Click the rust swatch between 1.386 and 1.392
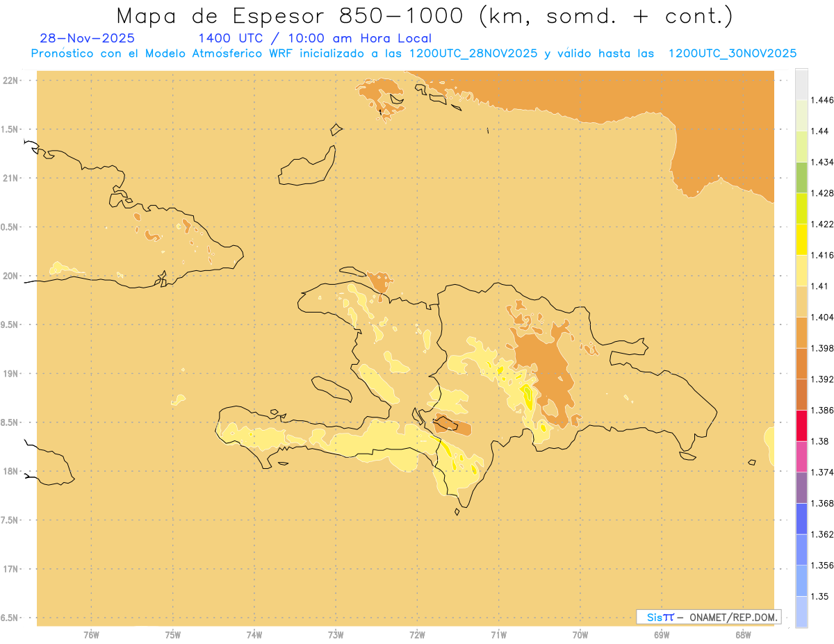The width and height of the screenshot is (834, 644). 801,395
